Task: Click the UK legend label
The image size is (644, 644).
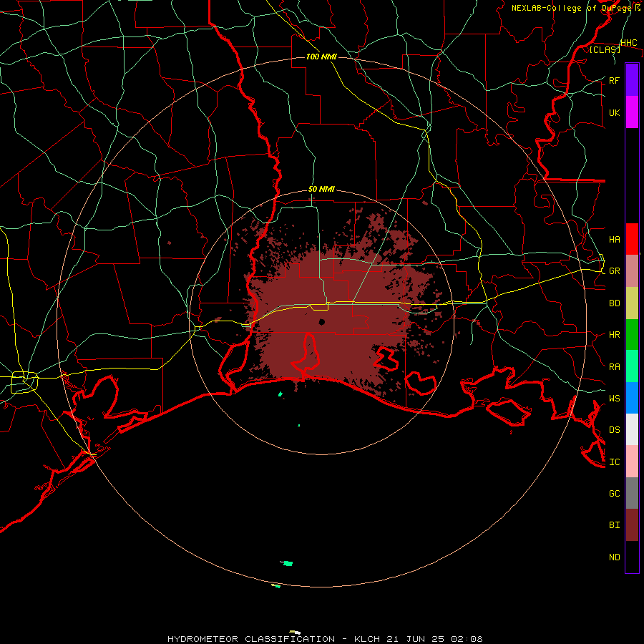Action: pyautogui.click(x=614, y=112)
